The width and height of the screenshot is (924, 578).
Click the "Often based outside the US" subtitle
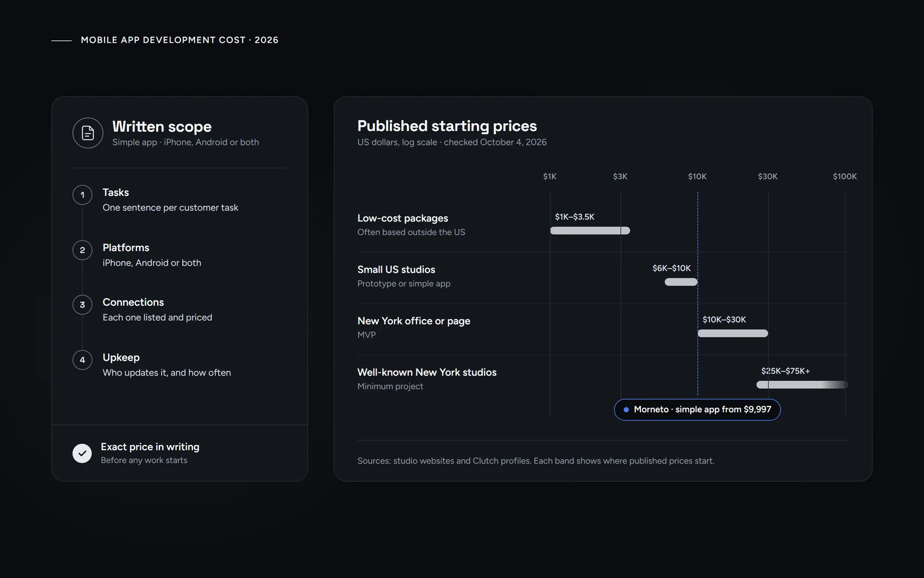click(x=411, y=232)
